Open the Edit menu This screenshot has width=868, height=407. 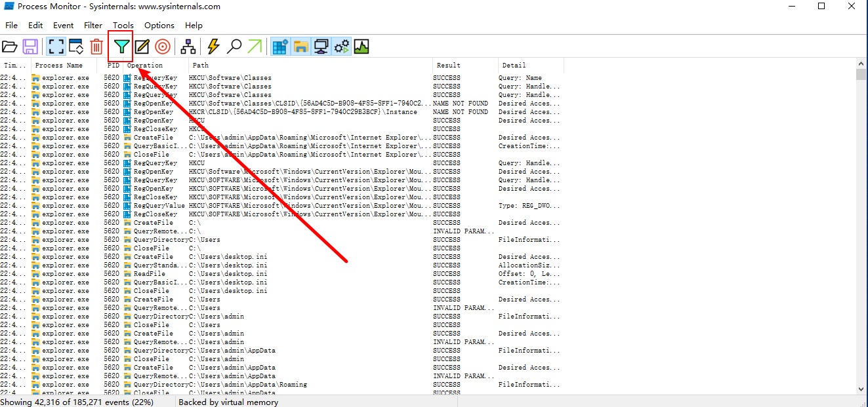point(35,26)
